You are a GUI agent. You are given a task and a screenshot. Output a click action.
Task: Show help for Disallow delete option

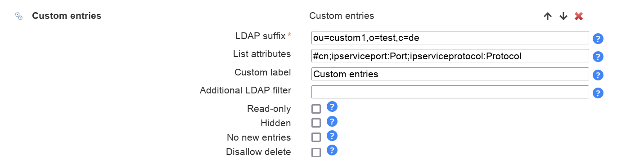[332, 150]
